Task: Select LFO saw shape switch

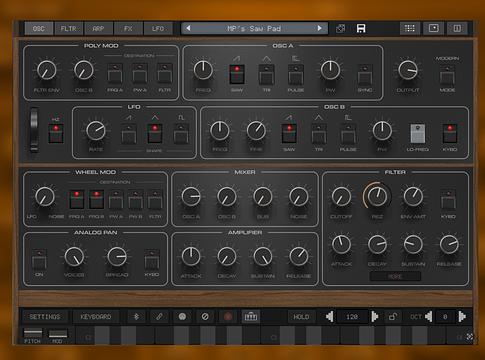Action: (x=129, y=133)
